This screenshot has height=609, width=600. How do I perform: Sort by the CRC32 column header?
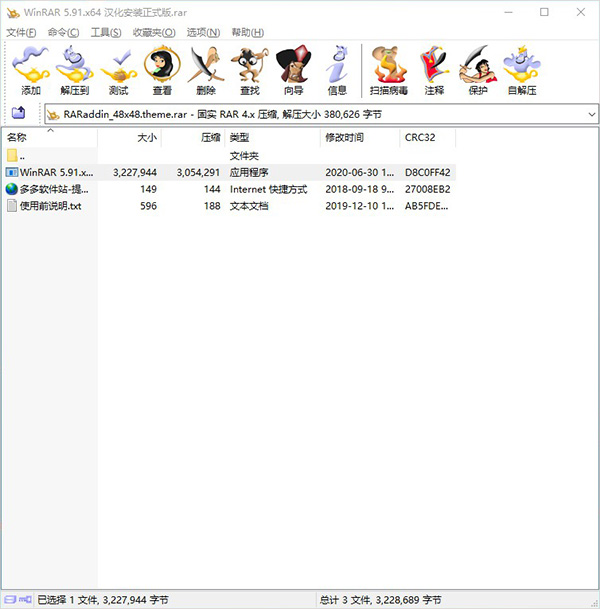pyautogui.click(x=428, y=137)
